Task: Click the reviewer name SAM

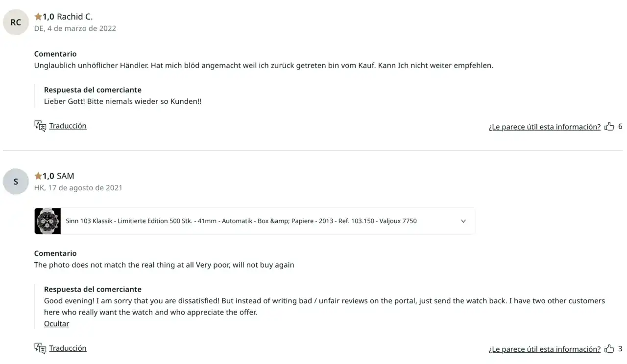Action: (x=66, y=176)
